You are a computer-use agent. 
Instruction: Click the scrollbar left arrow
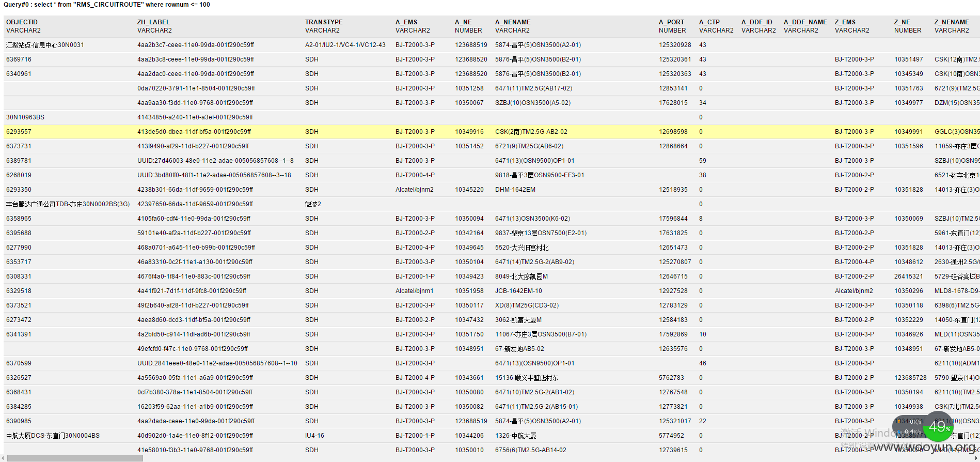pos(3,458)
